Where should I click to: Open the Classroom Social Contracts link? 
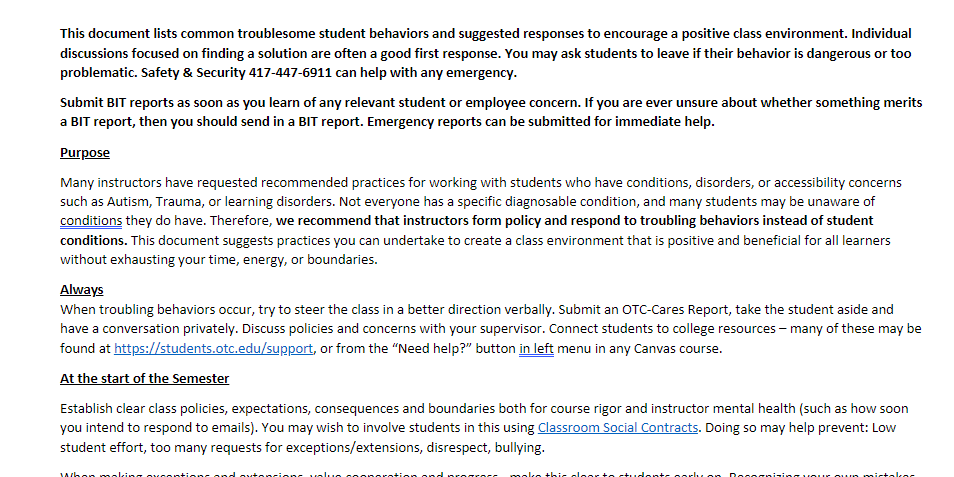click(x=617, y=427)
